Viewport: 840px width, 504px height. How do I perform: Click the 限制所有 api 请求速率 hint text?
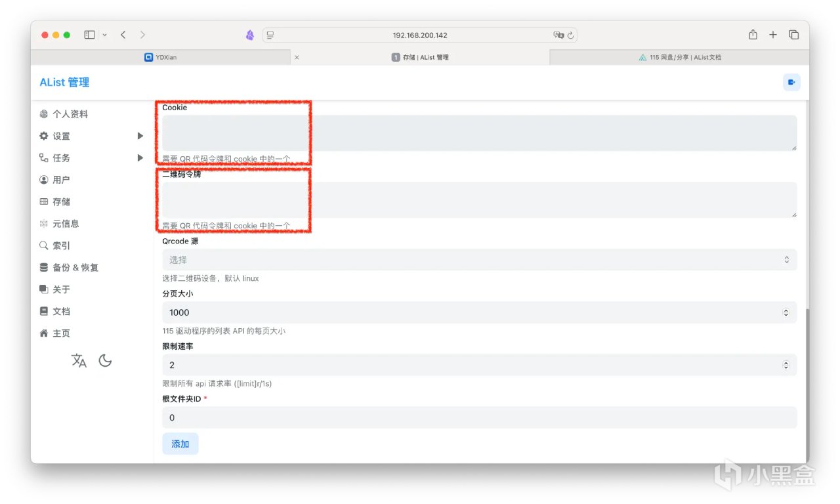pyautogui.click(x=217, y=383)
